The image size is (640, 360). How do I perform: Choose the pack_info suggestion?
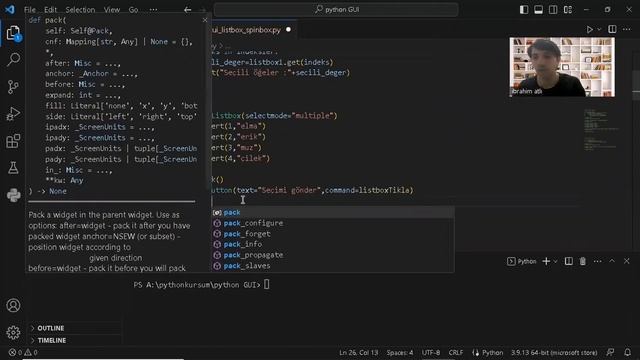click(333, 244)
